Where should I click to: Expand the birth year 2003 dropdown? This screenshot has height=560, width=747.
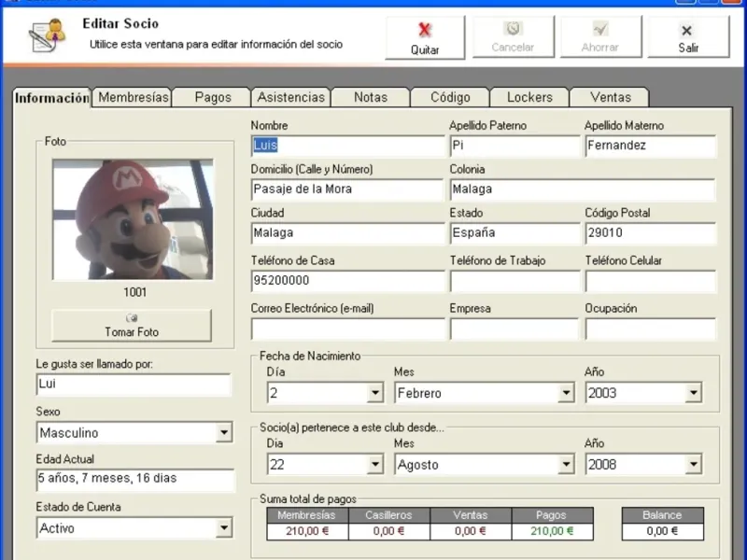(693, 393)
